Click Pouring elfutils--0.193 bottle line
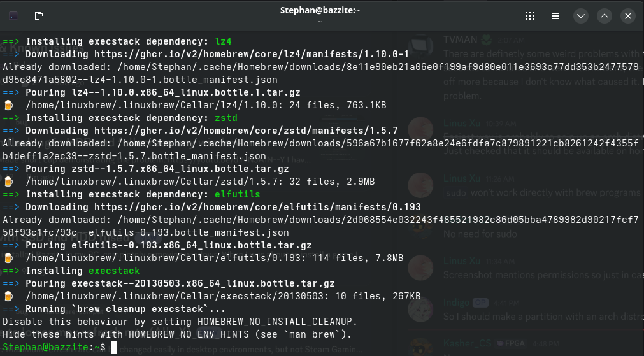This screenshot has height=356, width=644. coord(157,245)
